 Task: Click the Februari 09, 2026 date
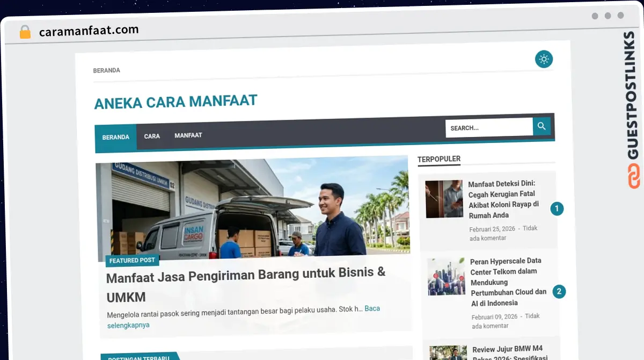click(495, 316)
